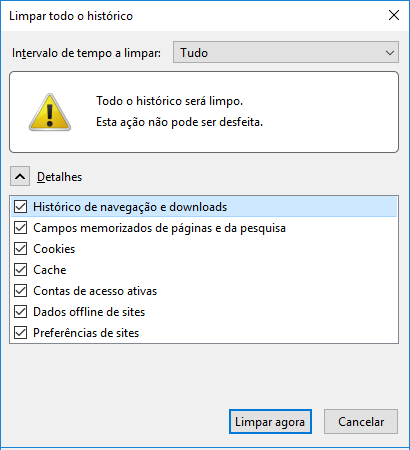Toggle the Cookies checkbox

coord(21,249)
